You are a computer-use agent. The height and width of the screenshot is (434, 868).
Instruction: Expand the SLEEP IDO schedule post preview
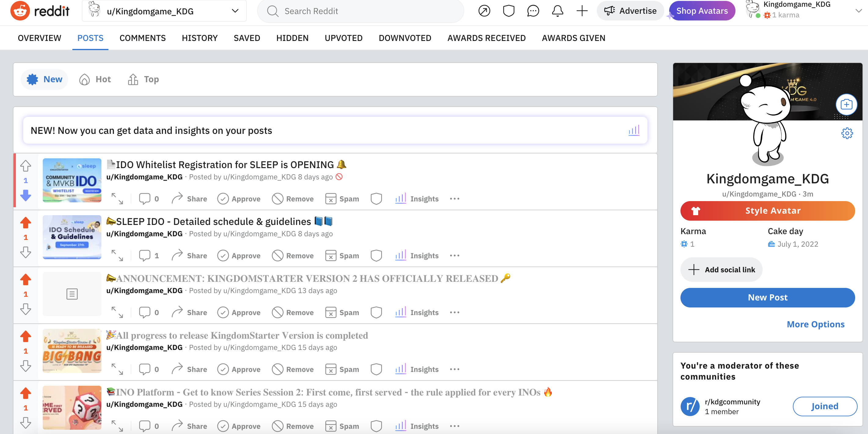pos(117,255)
